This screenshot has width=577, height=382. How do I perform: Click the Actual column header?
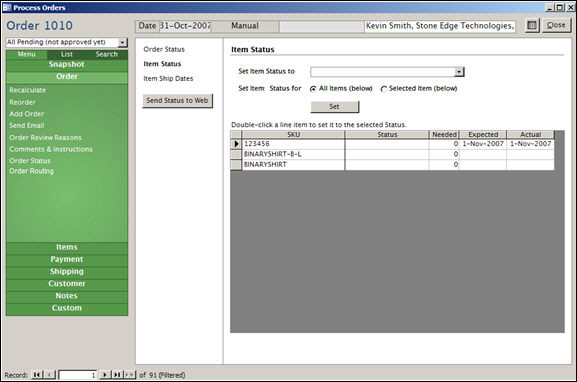click(530, 135)
